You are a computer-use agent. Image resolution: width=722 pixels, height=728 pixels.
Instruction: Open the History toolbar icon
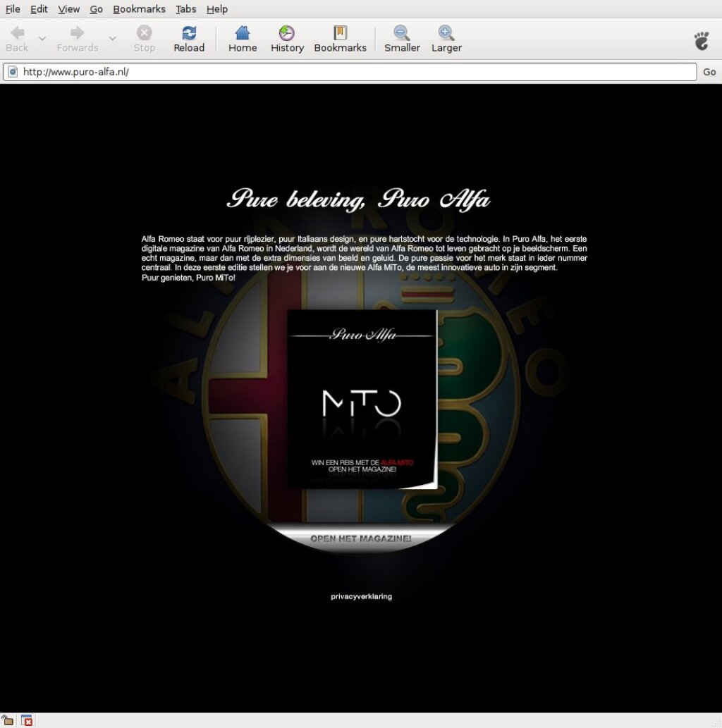pos(287,33)
